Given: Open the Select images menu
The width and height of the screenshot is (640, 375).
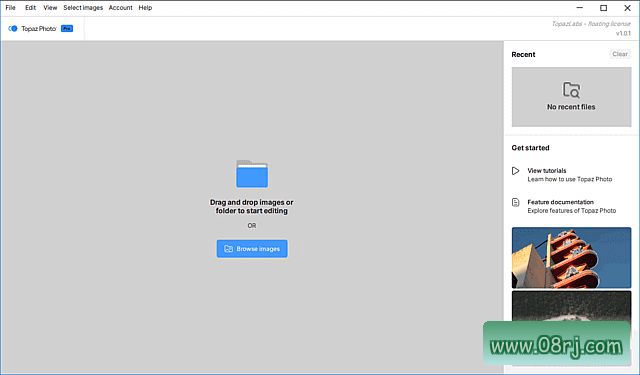Looking at the screenshot, I should pos(83,8).
